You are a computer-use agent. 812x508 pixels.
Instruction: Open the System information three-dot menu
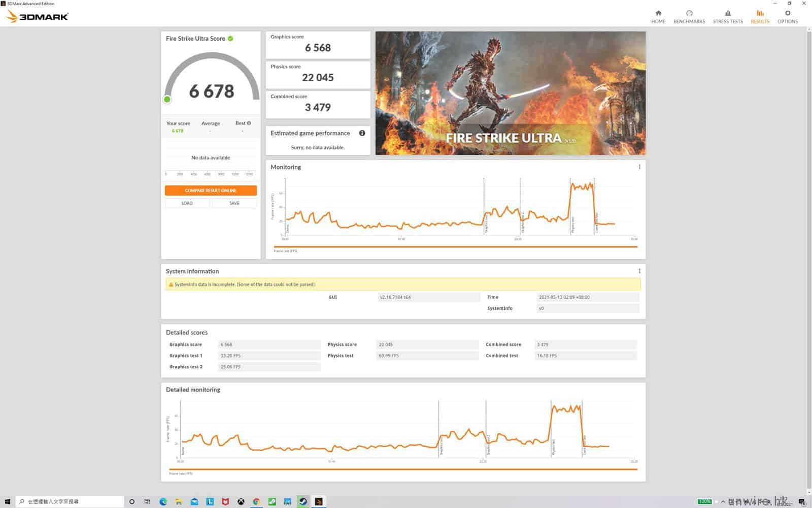(639, 271)
